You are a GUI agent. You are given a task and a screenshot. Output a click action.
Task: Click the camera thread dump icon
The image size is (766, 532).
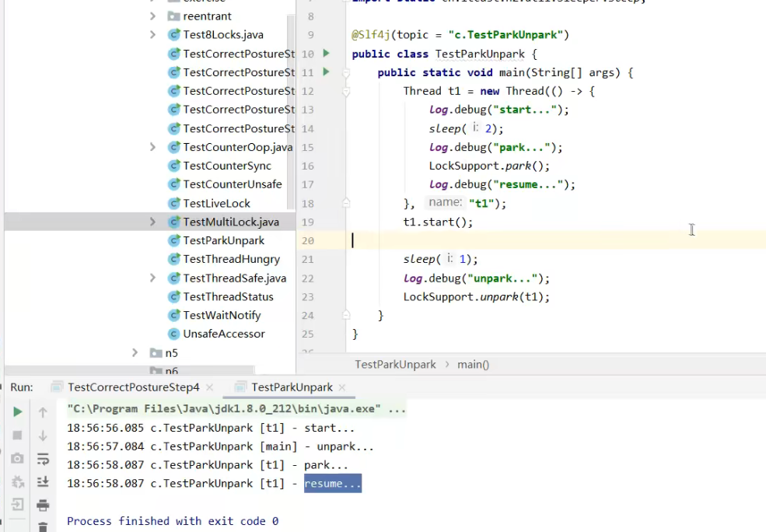(x=17, y=459)
